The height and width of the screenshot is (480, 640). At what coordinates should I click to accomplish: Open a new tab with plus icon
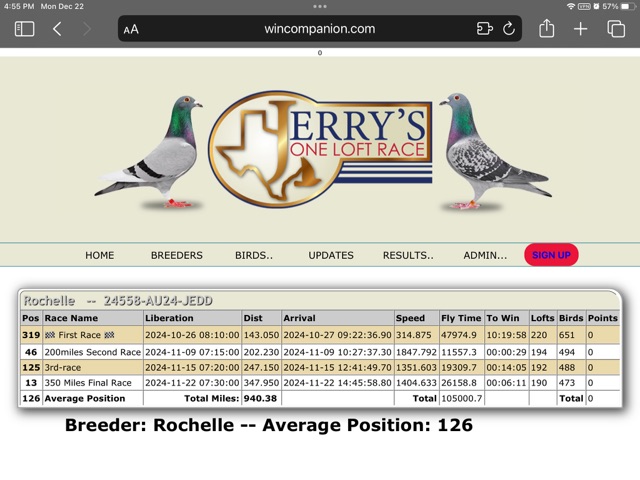[580, 29]
